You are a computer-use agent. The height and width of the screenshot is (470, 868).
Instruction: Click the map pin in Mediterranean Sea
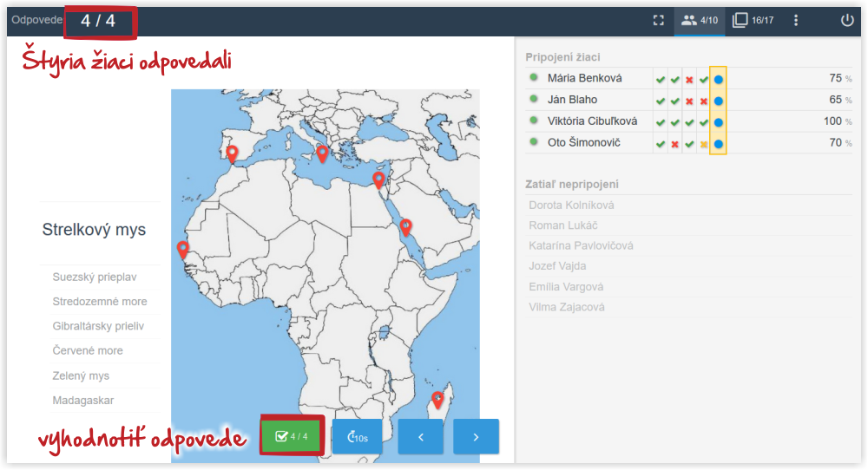(x=322, y=153)
